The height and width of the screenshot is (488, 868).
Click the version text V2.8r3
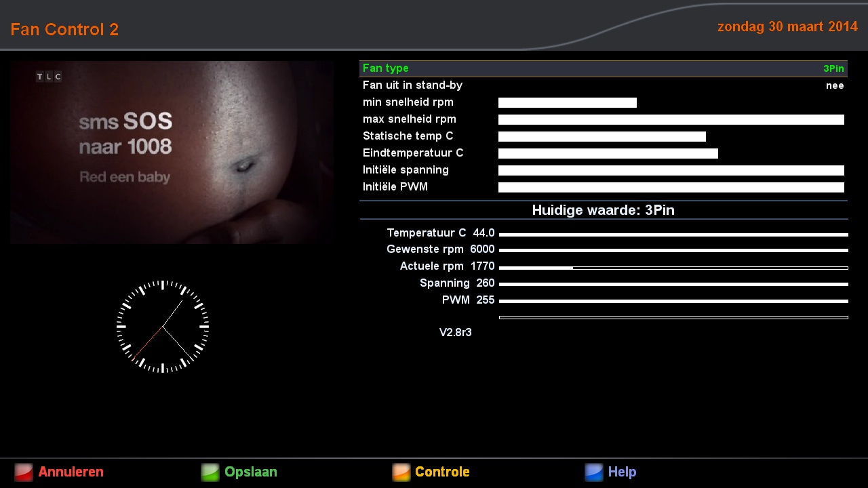pos(456,333)
